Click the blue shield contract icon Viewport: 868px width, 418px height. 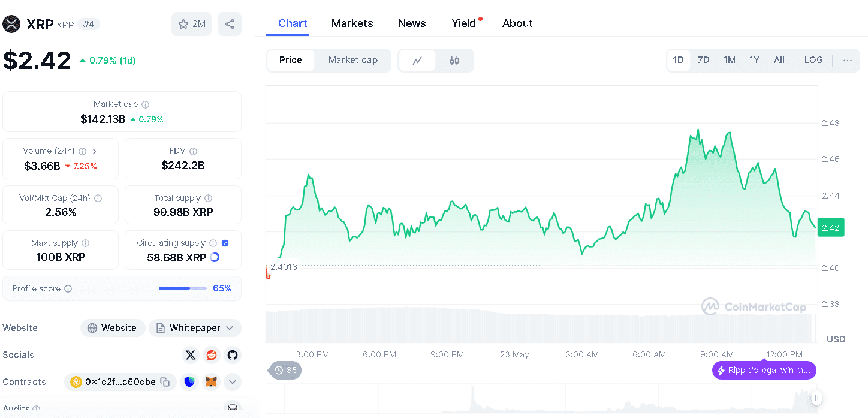pyautogui.click(x=190, y=382)
